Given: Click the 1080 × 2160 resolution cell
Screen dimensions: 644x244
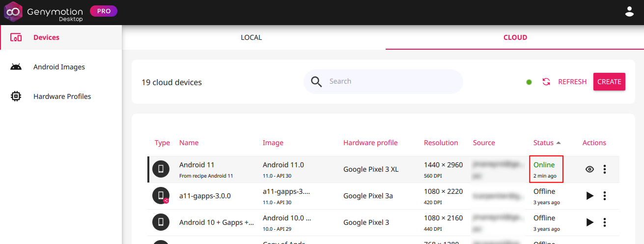Looking at the screenshot, I should tap(443, 218).
